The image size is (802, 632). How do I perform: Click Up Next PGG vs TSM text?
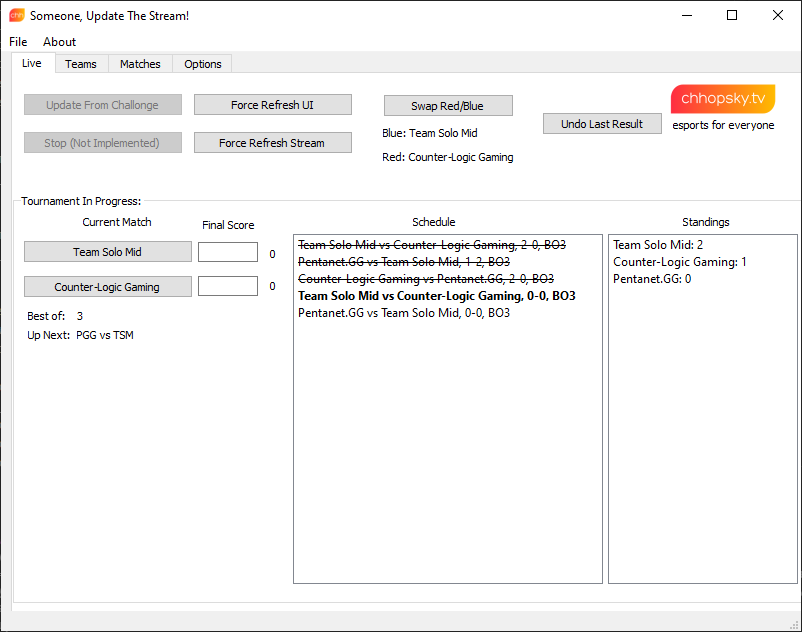tap(80, 335)
